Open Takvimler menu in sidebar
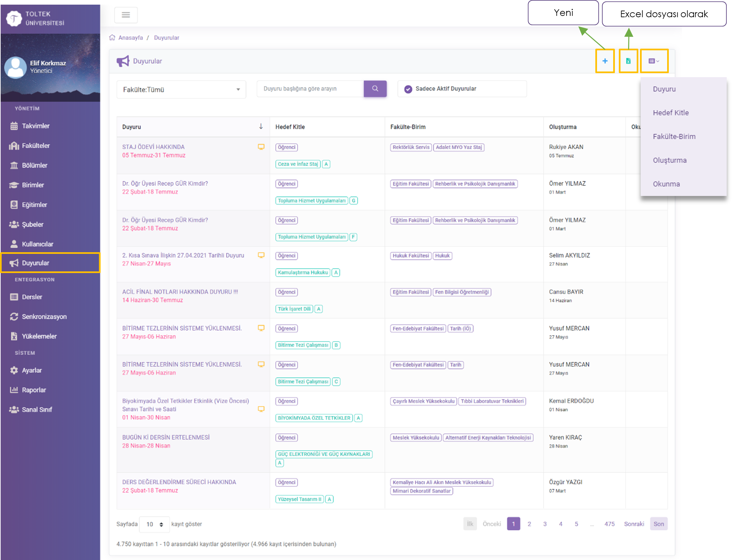This screenshot has height=560, width=733. click(35, 126)
